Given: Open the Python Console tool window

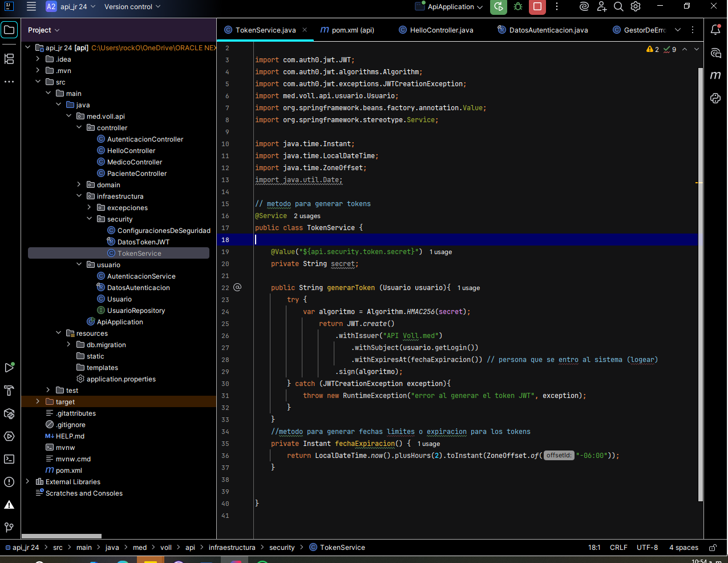Looking at the screenshot, I should point(715,98).
